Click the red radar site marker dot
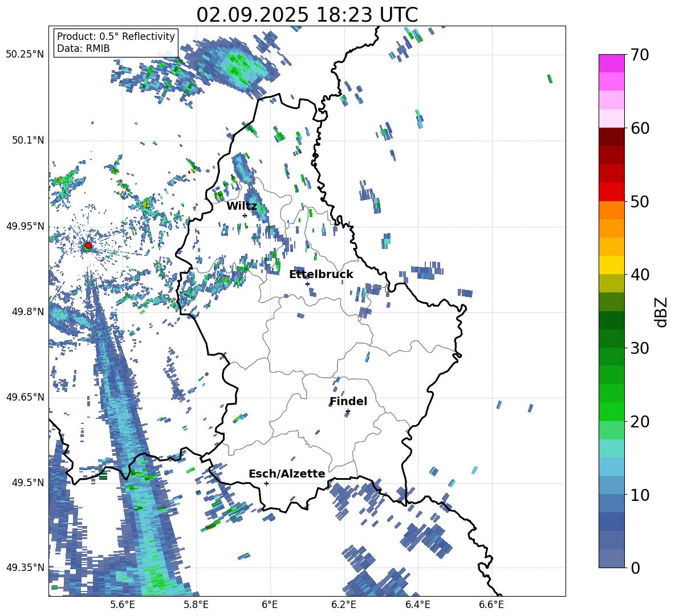 click(88, 245)
